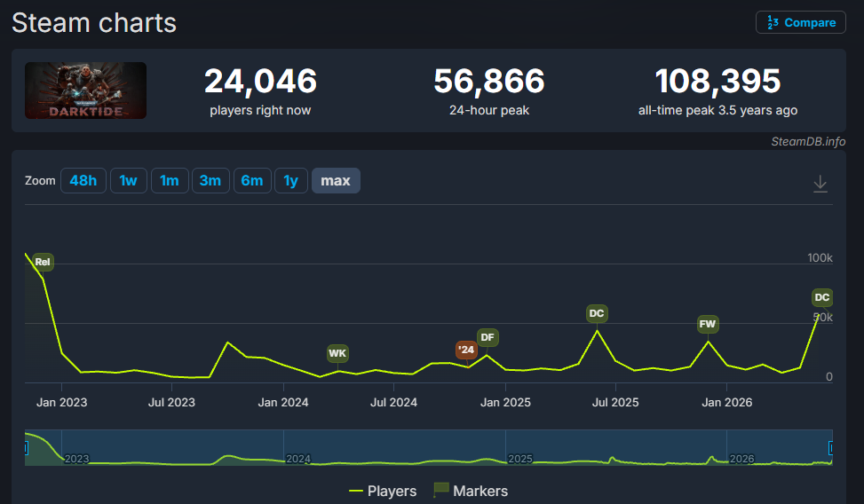Set zoom range to 48h
864x504 pixels.
pos(83,181)
